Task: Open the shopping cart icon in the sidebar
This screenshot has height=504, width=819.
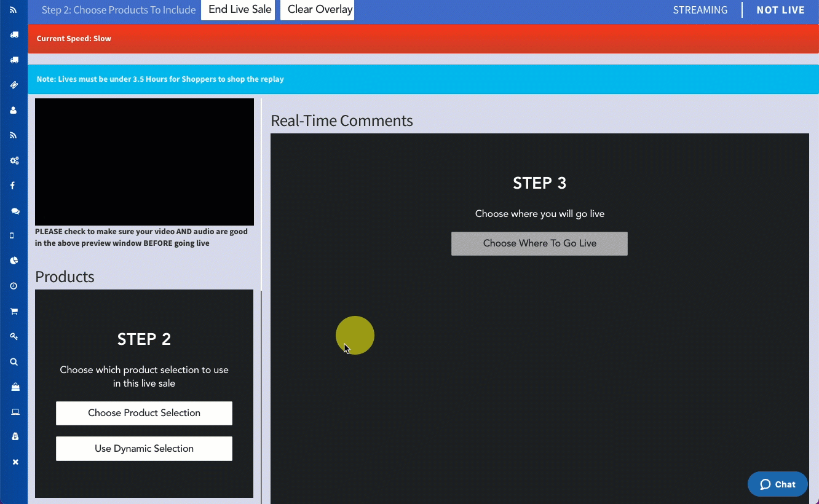Action: point(14,312)
